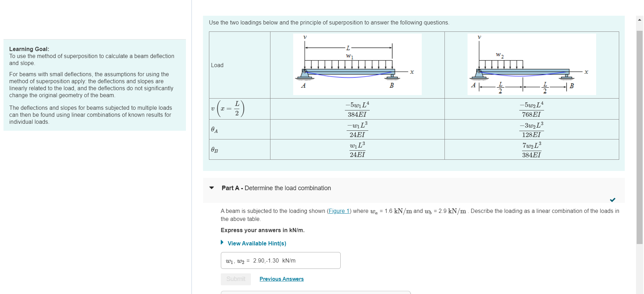Screen dimensions: 644x294
Task: Select the slope formula 7w2L^3/384EI cell
Action: pos(531,149)
